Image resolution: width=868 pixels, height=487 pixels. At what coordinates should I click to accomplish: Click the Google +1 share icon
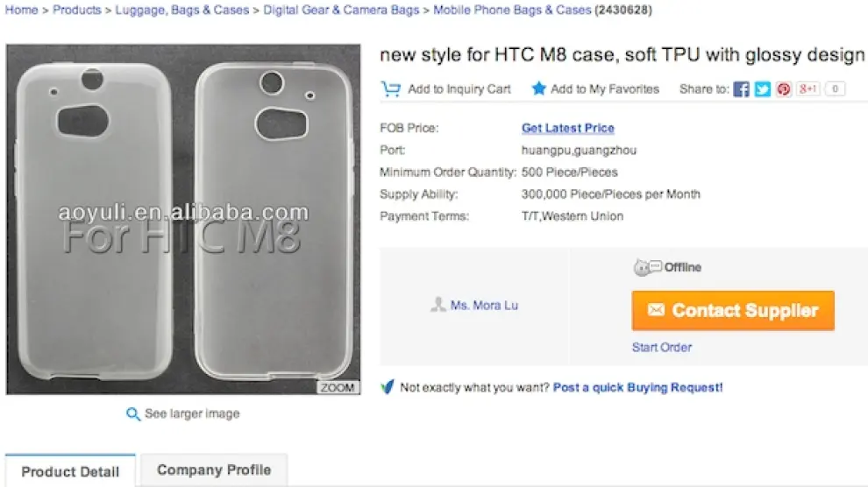(x=808, y=88)
